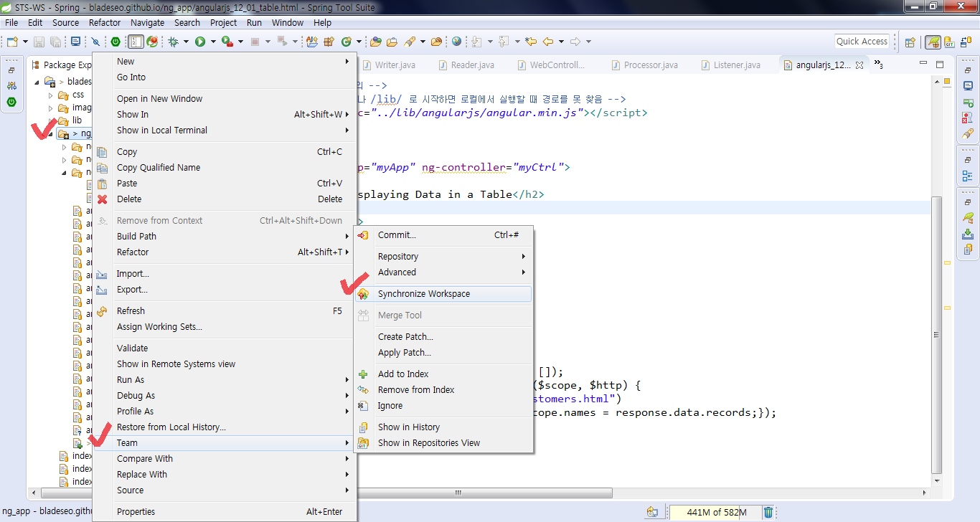Run garbage collection via the status bar trash icon
This screenshot has height=522, width=980.
pos(768,511)
